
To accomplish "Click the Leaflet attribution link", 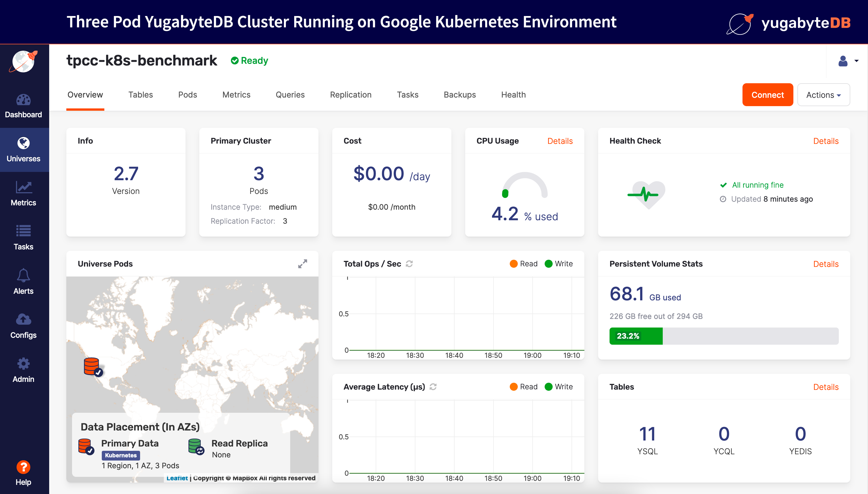I will point(177,478).
